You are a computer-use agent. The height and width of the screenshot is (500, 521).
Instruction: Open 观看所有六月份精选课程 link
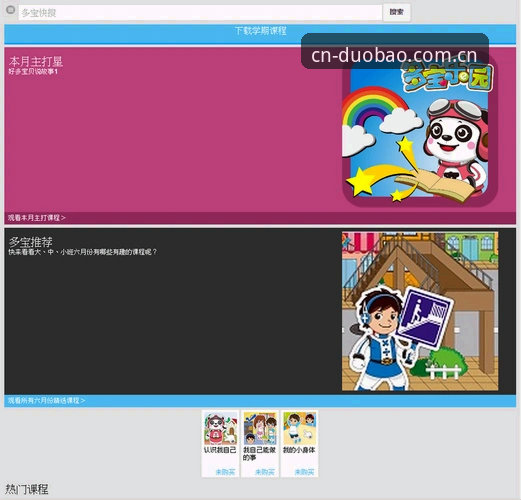tap(46, 400)
